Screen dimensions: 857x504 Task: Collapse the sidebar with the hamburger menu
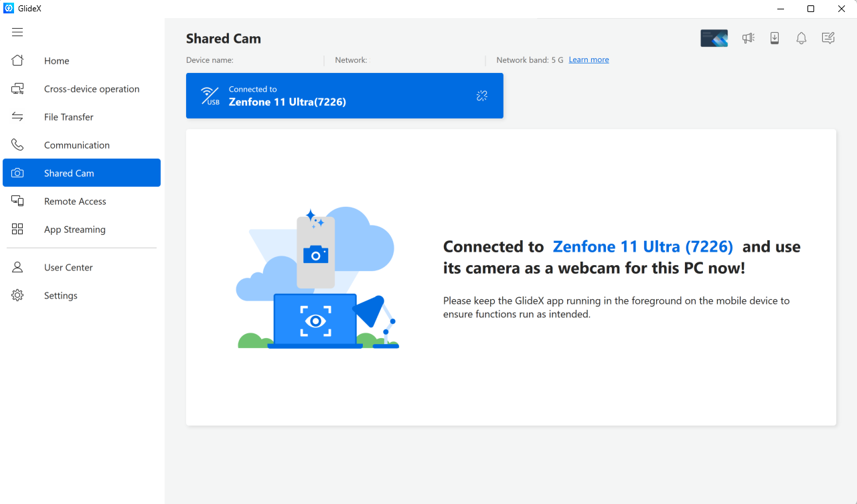(17, 31)
